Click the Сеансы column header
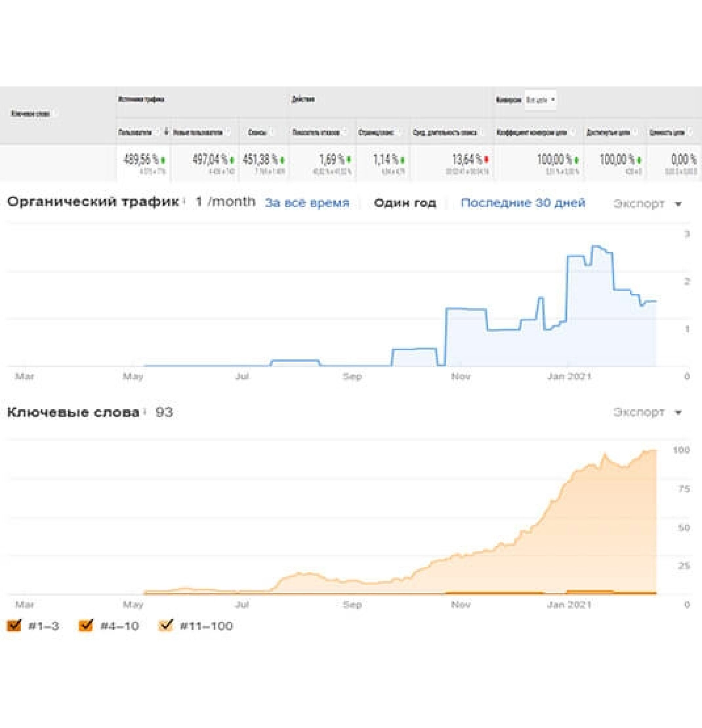Viewport: 702px width, 728px height. click(257, 133)
